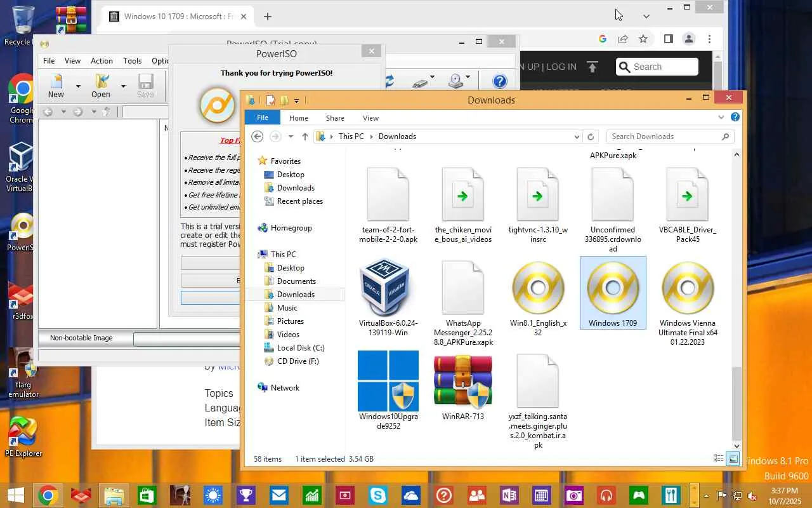Open the File tab in Explorer
Image resolution: width=812 pixels, height=508 pixels.
pyautogui.click(x=263, y=117)
